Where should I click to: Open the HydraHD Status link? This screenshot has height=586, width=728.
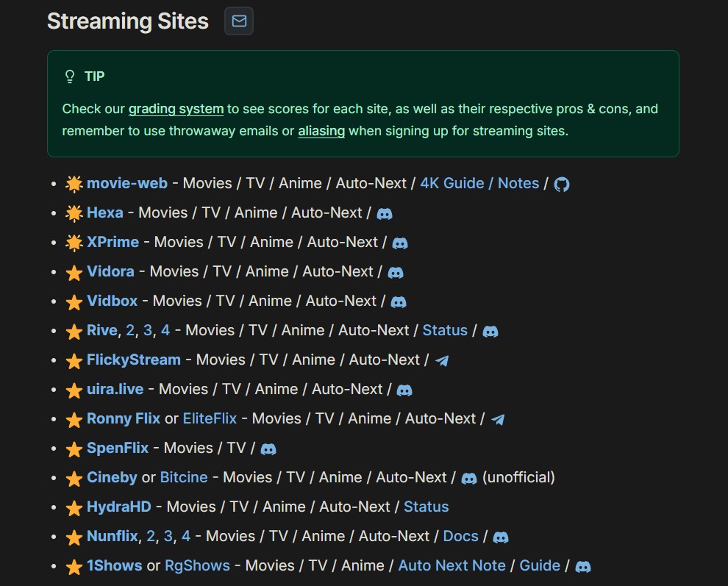426,507
